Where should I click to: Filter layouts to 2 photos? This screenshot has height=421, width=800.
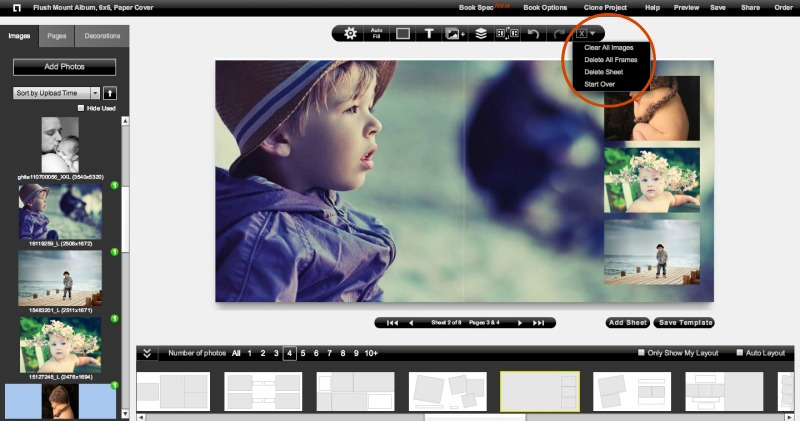pyautogui.click(x=263, y=353)
